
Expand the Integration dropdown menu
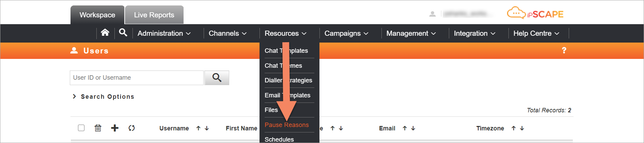coord(474,33)
